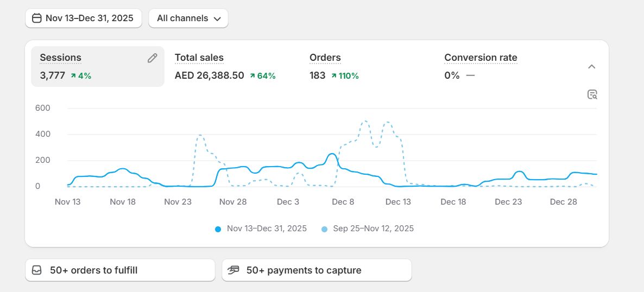The width and height of the screenshot is (644, 292).
Task: Select the Total sales metric tab
Action: [x=199, y=58]
